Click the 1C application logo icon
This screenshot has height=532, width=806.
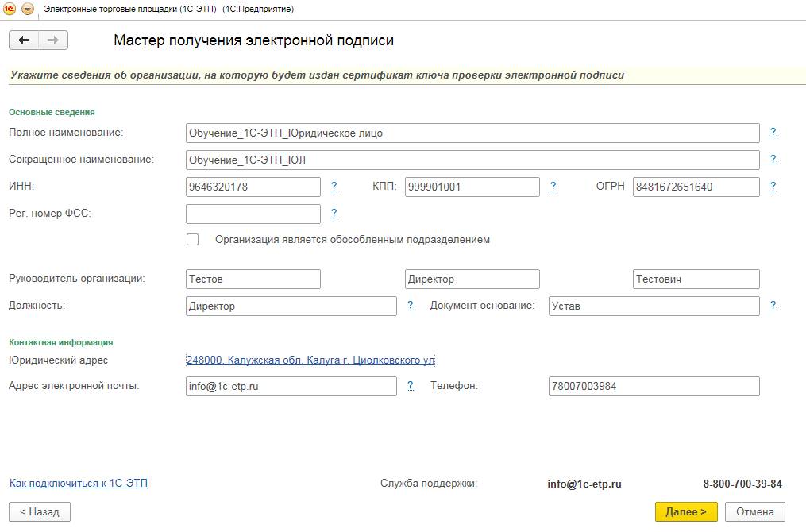(10, 9)
